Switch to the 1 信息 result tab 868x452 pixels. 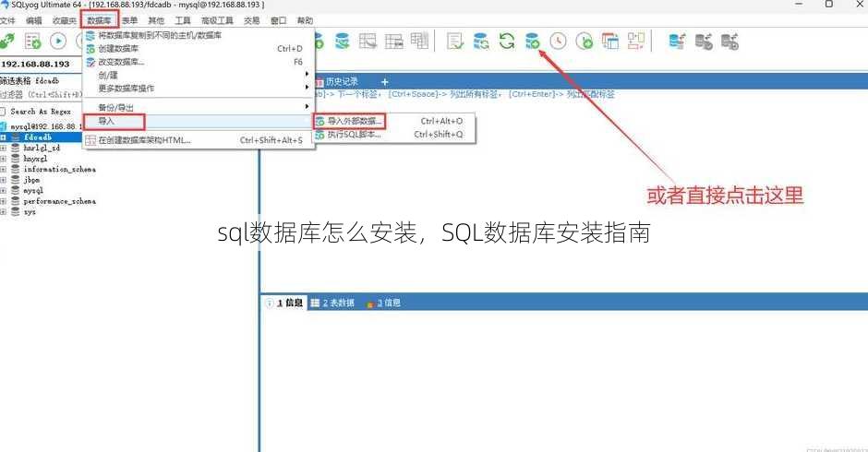click(x=284, y=303)
